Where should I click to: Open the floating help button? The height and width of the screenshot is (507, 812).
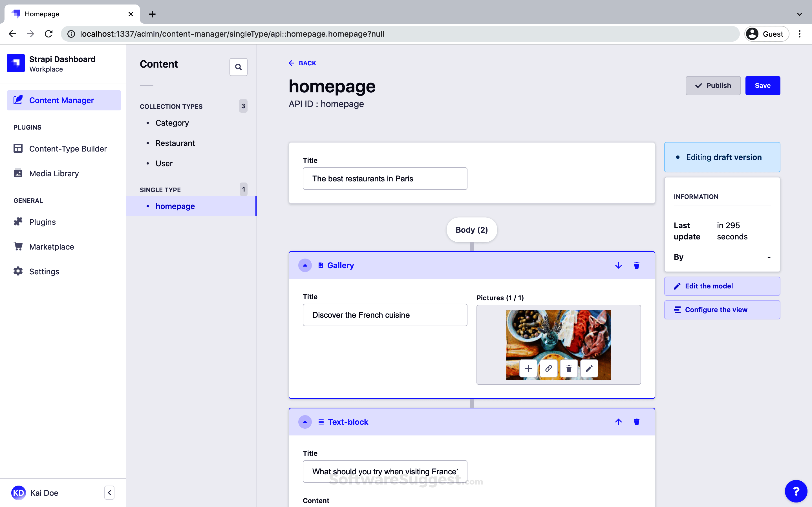(x=796, y=491)
